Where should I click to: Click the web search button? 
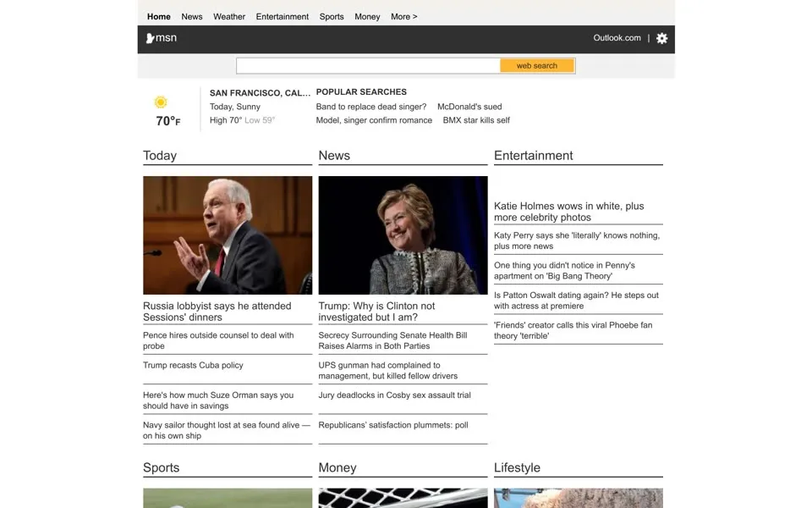[537, 66]
